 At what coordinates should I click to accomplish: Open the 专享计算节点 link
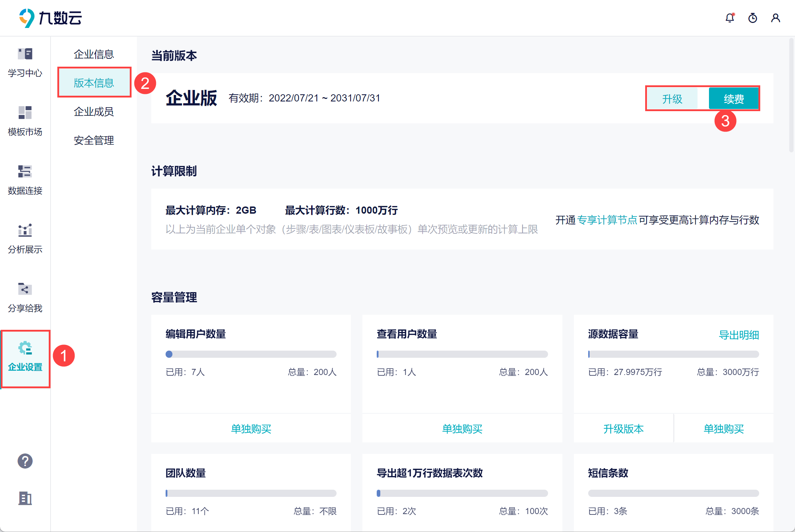coord(607,220)
